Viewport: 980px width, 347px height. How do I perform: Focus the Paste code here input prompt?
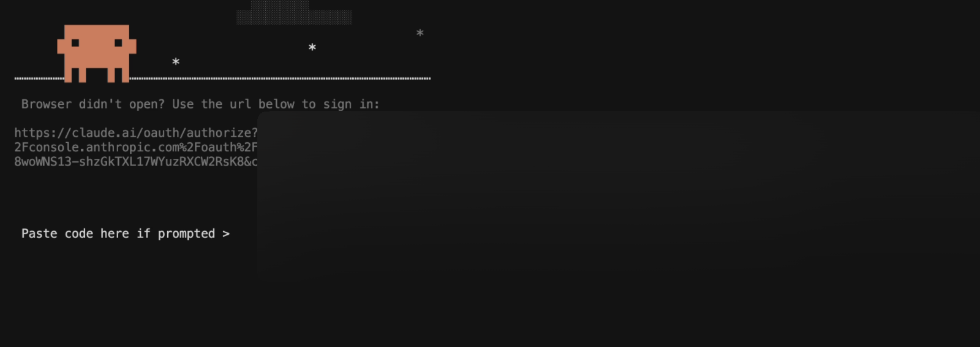point(126,234)
